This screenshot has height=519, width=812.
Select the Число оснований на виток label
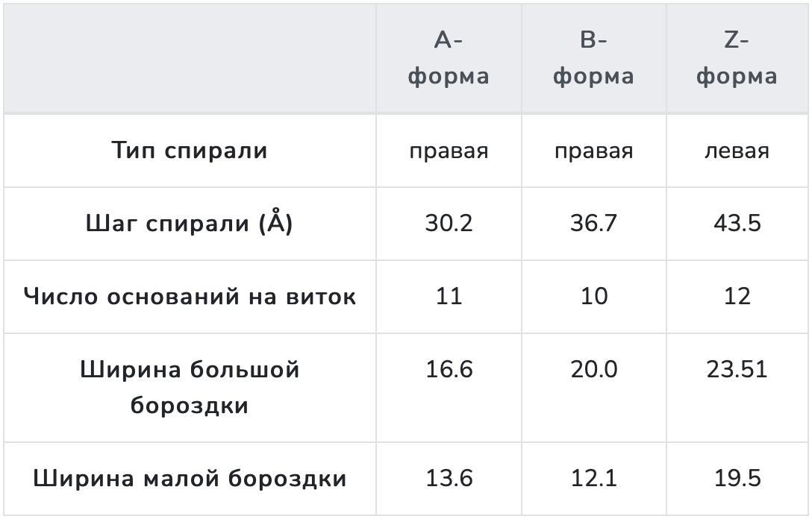click(x=190, y=297)
